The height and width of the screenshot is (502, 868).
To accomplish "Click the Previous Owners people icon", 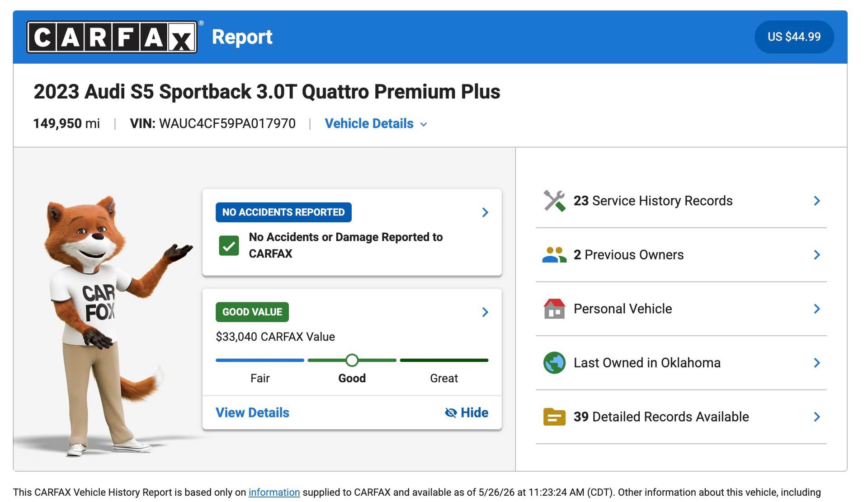I will 554,255.
